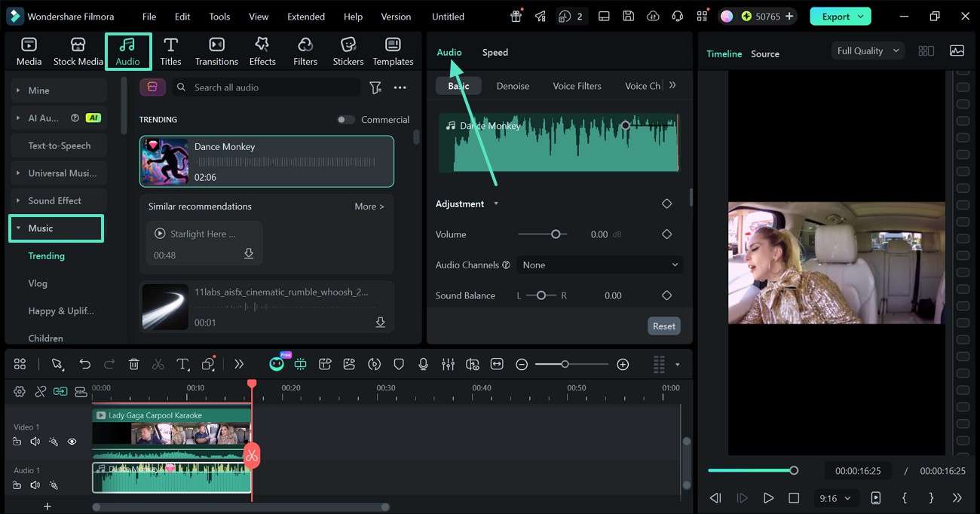980x514 pixels.
Task: Click the More link in recommendations
Action: [369, 207]
